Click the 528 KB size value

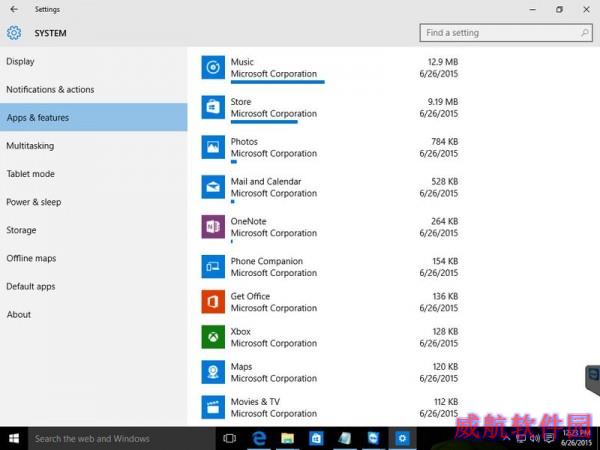click(445, 181)
